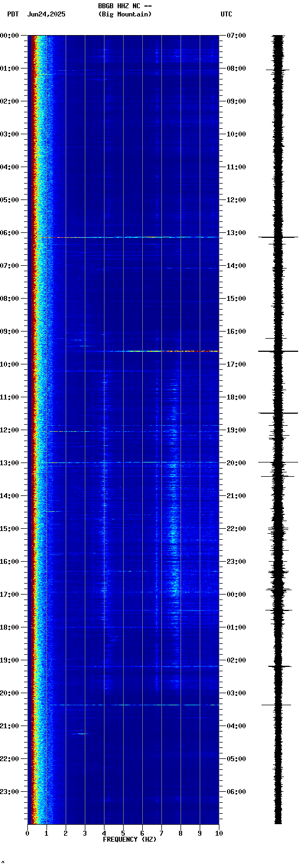Click the PDT time label '06:00'
The height and width of the screenshot is (868, 302).
pos(9,232)
